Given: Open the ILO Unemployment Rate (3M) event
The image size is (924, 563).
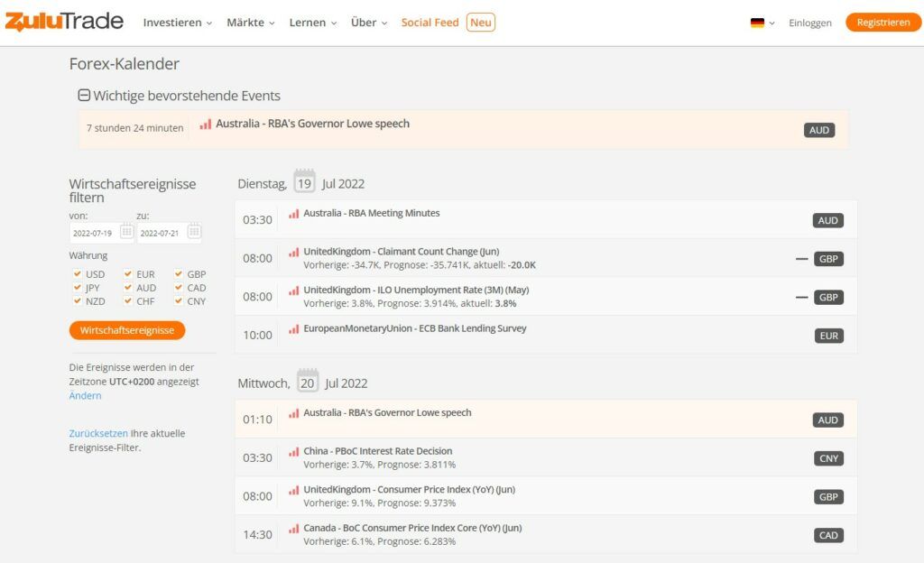Looking at the screenshot, I should 416,290.
